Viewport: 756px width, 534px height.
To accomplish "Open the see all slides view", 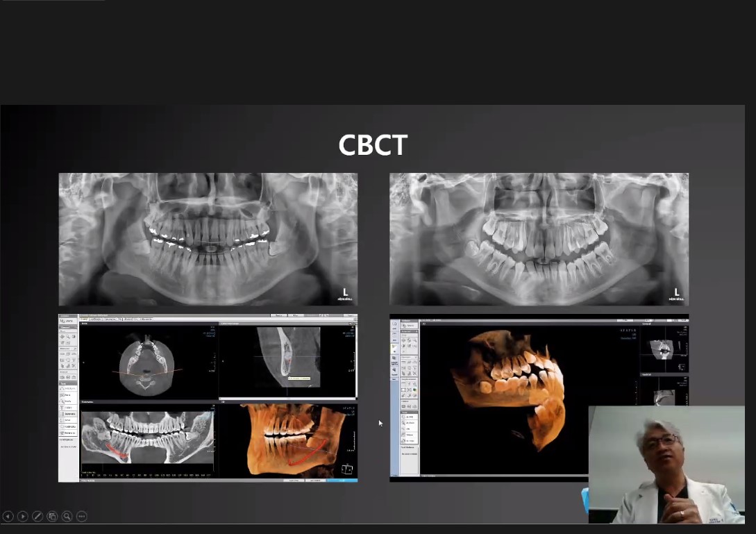I will 52,516.
